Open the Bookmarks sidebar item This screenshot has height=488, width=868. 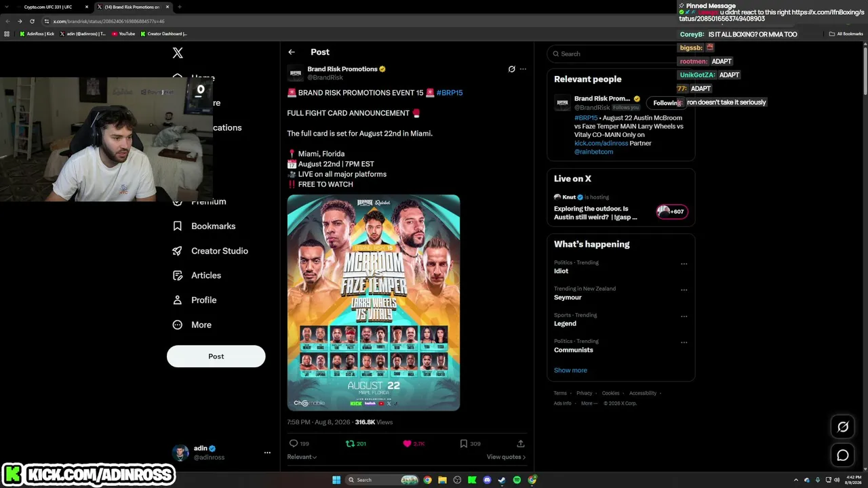click(205, 226)
